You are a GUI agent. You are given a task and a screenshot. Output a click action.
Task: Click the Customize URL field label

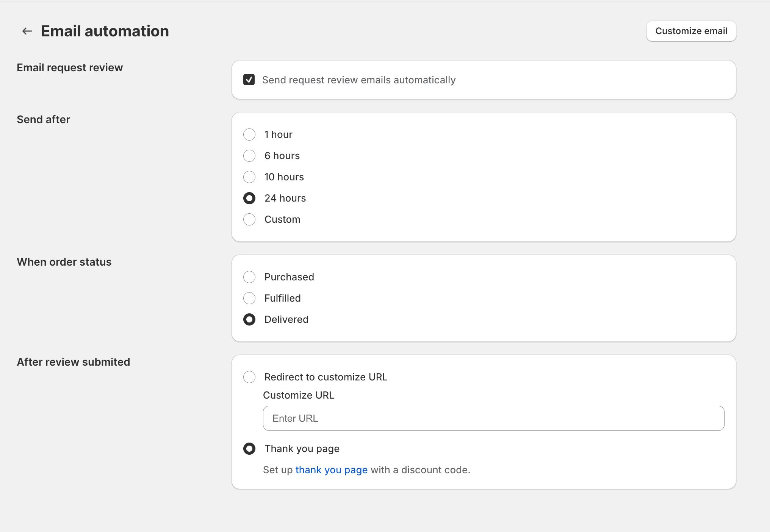[x=299, y=395]
